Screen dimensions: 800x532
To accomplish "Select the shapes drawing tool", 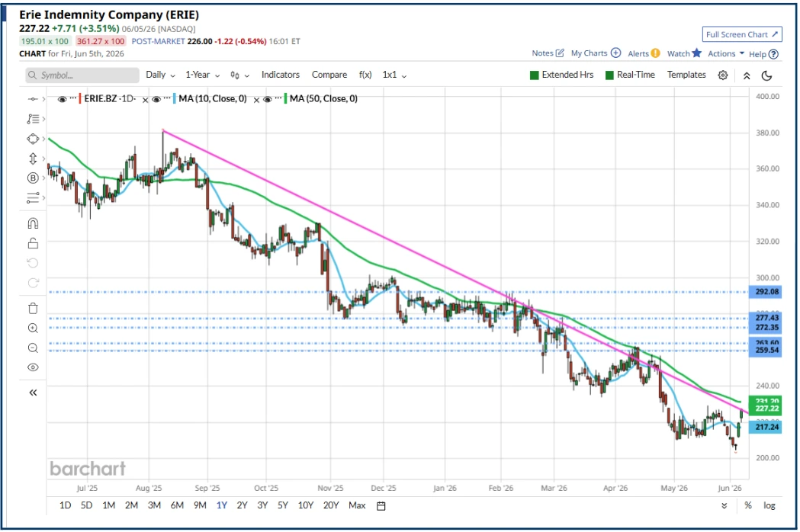I will (33, 139).
